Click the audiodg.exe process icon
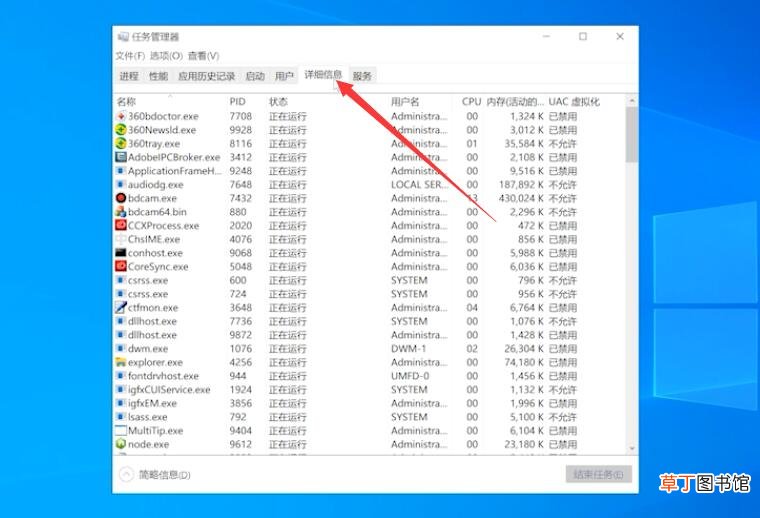The width and height of the screenshot is (760, 518). point(121,185)
